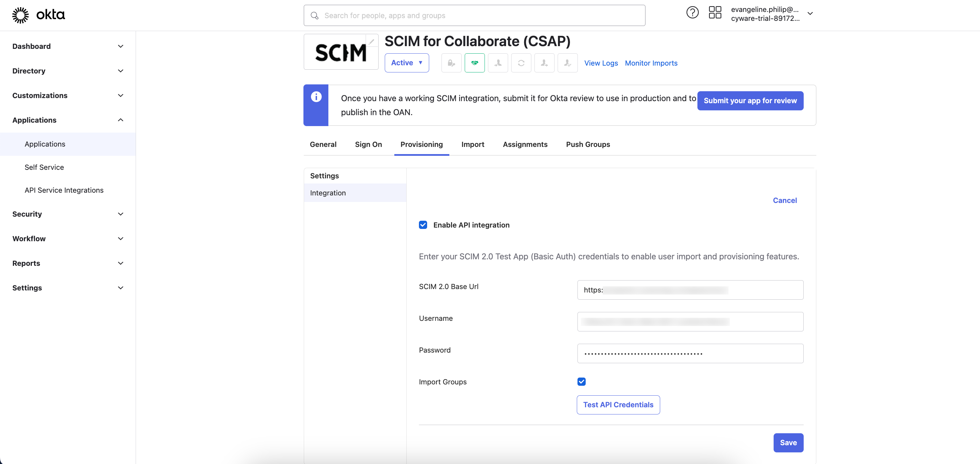Click the sync/refresh provisioning icon
Image resolution: width=980 pixels, height=464 pixels.
click(521, 63)
